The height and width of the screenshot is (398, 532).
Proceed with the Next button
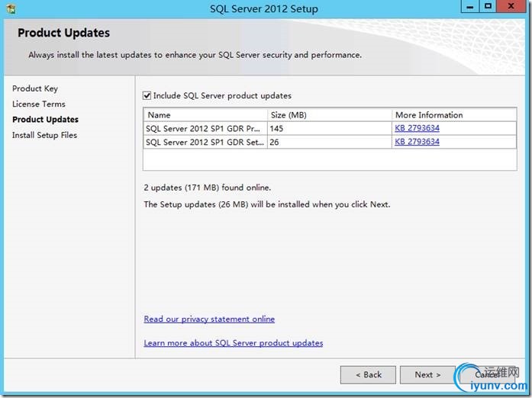tap(427, 374)
